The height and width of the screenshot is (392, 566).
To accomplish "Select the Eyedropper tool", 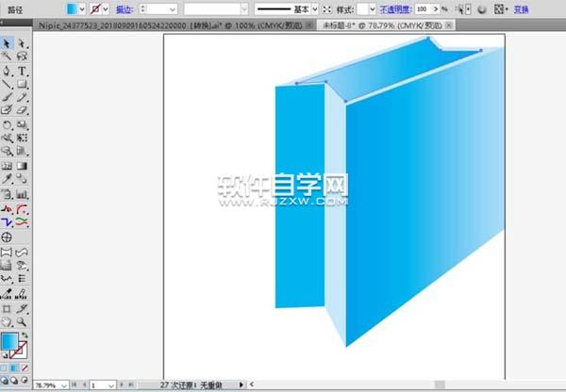I will [7, 178].
